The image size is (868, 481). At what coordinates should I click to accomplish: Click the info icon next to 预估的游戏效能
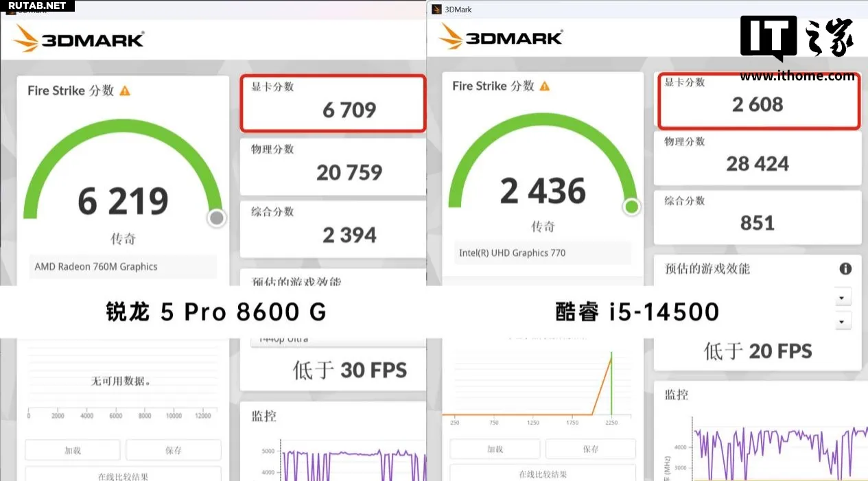coord(845,268)
